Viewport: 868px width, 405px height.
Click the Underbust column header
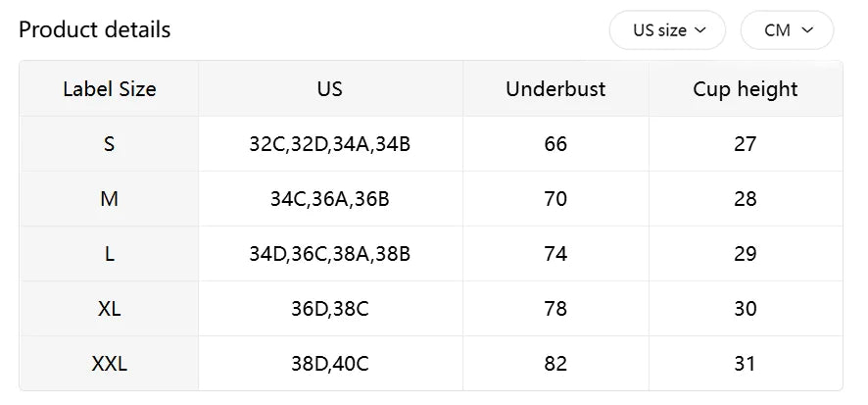point(555,89)
